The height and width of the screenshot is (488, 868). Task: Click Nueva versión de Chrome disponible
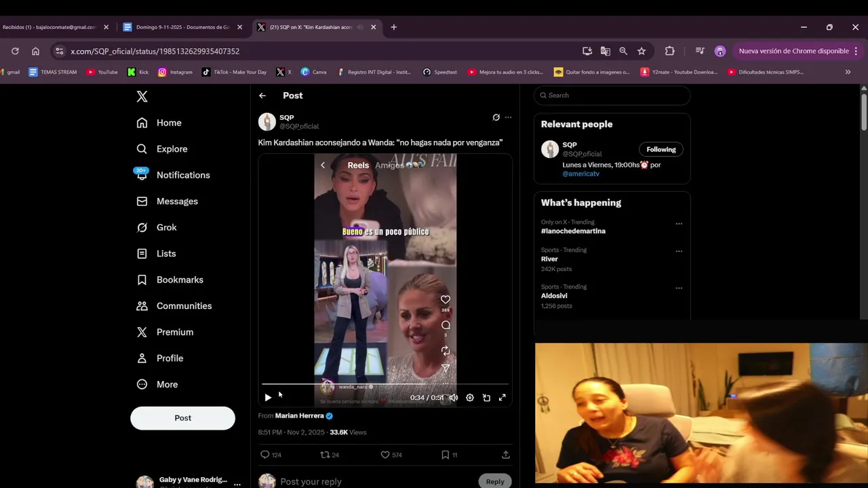tap(794, 51)
